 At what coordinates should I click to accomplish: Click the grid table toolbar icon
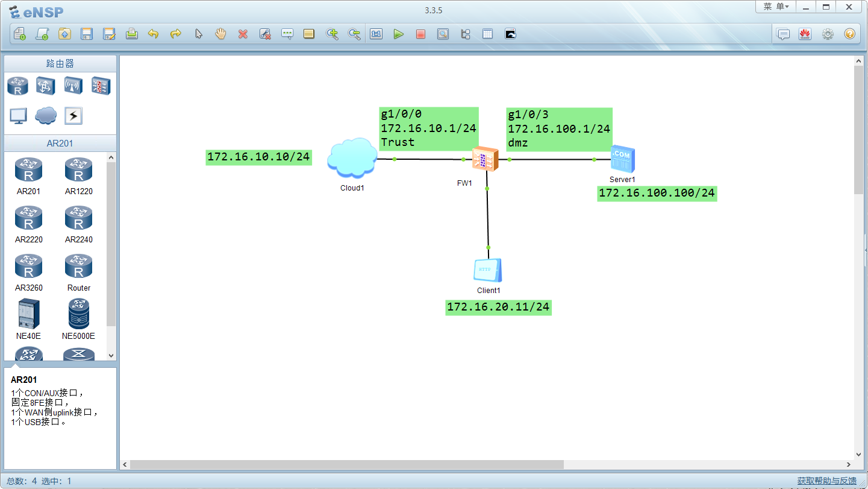click(487, 34)
